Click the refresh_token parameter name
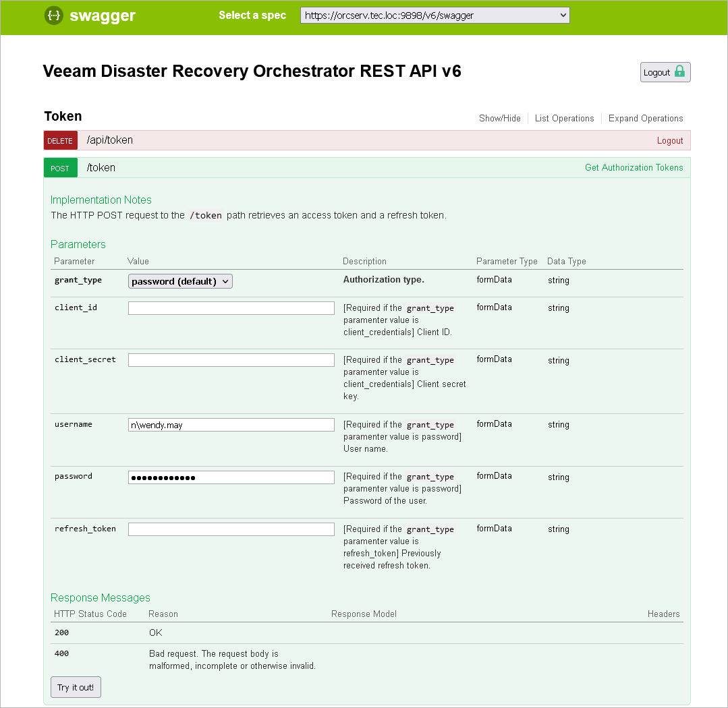Image resolution: width=728 pixels, height=708 pixels. tap(85, 529)
